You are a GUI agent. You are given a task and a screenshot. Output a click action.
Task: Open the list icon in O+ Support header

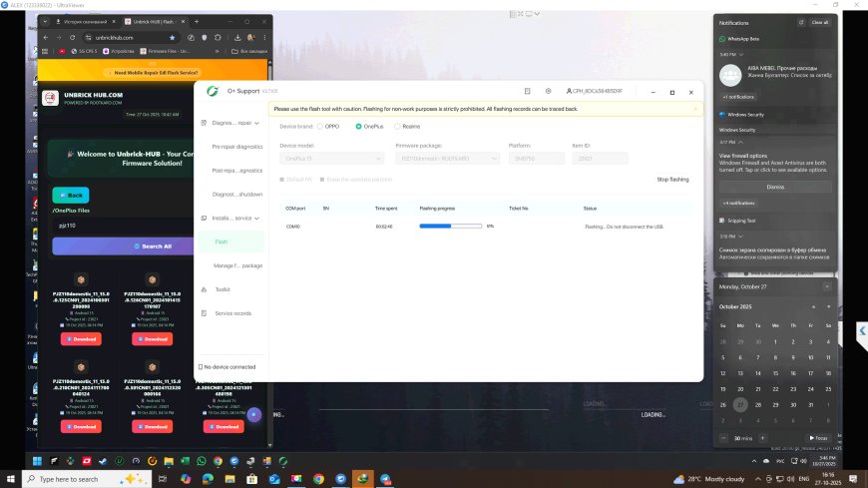point(527,91)
